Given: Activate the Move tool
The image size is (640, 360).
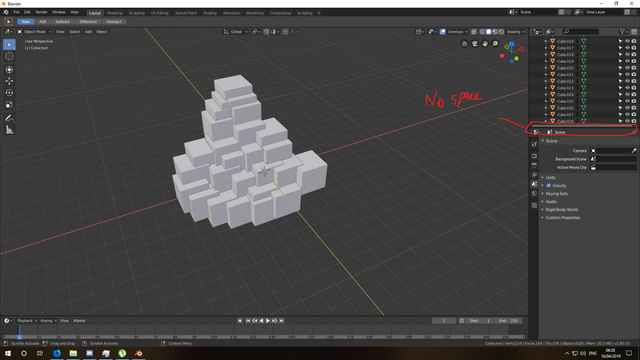Looking at the screenshot, I should [9, 81].
